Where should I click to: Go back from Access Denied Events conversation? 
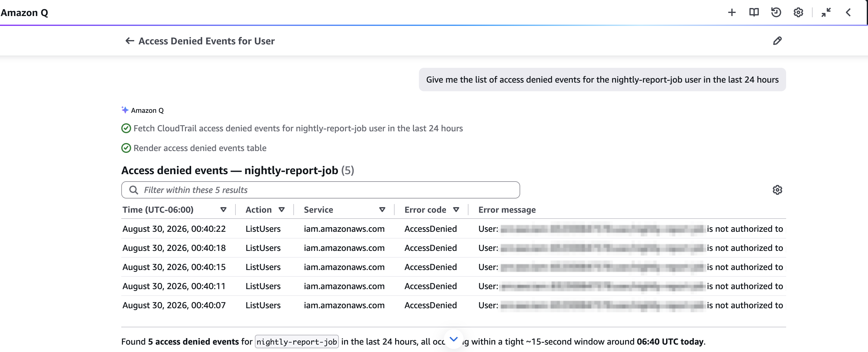click(130, 41)
